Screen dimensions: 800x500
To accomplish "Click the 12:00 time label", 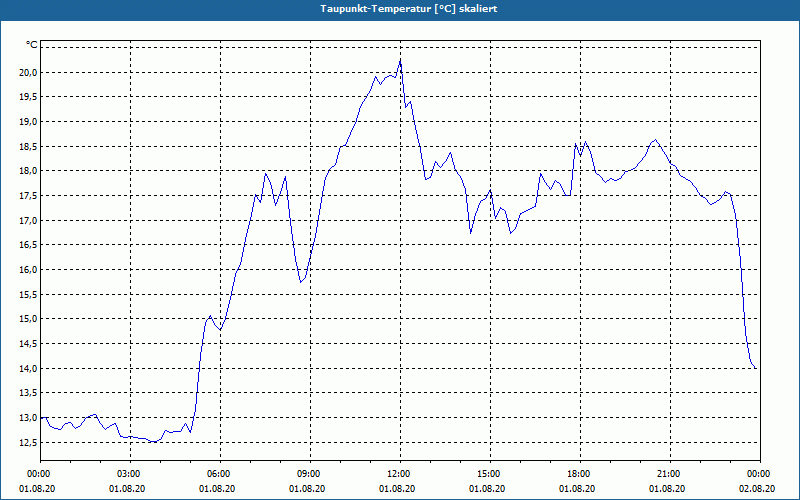I will pos(401,474).
